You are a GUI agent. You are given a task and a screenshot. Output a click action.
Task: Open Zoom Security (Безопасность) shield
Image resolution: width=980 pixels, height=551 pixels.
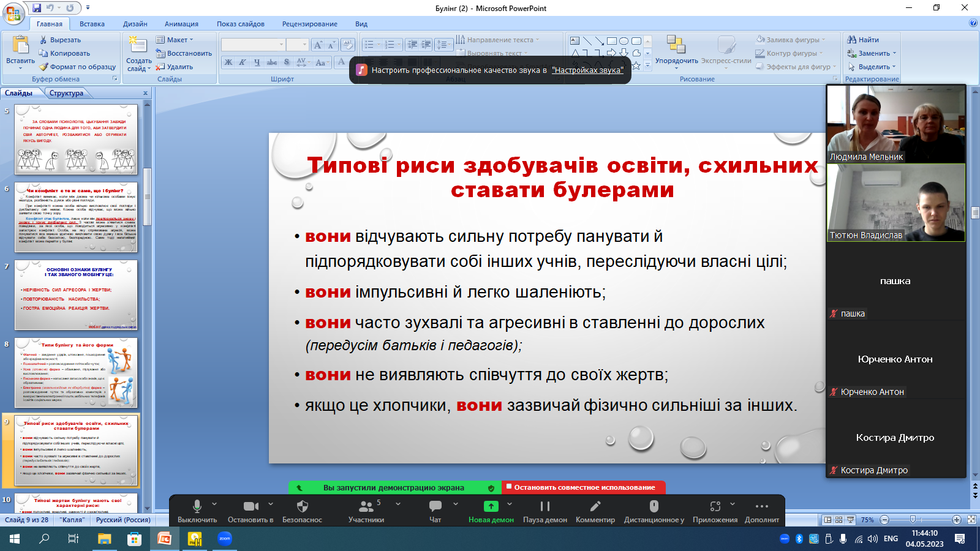[302, 511]
